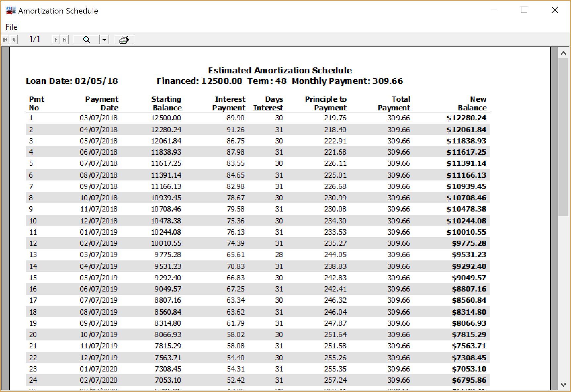571x392 pixels.
Task: Click the 1/1 page indicator
Action: 35,39
